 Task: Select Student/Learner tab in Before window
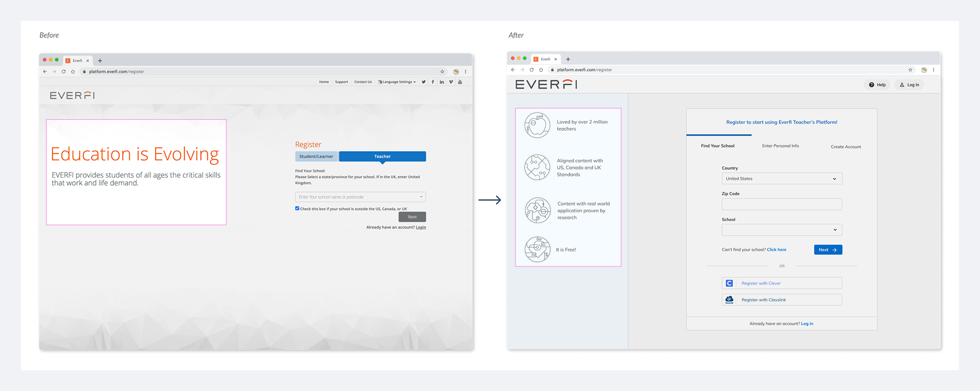tap(316, 157)
